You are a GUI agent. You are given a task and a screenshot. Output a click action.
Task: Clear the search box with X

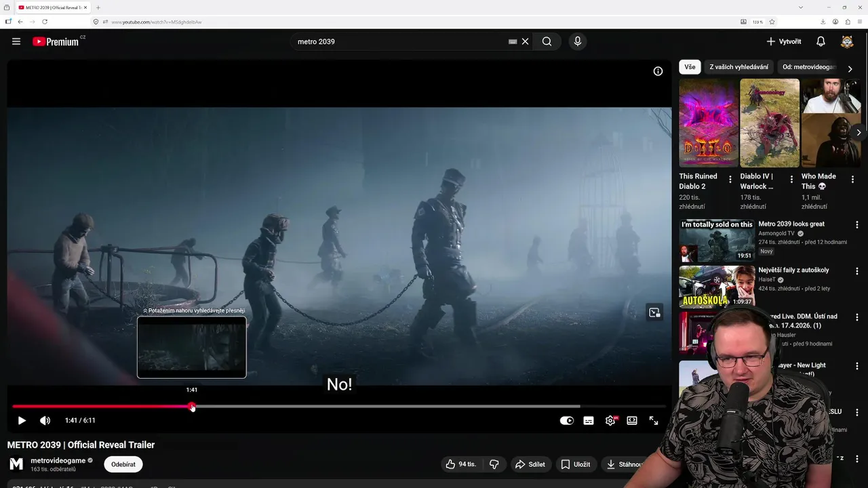click(x=525, y=41)
